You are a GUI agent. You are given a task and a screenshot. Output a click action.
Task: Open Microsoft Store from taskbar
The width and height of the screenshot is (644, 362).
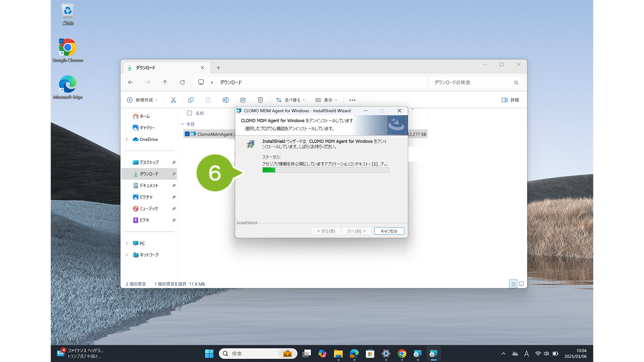[370, 354]
